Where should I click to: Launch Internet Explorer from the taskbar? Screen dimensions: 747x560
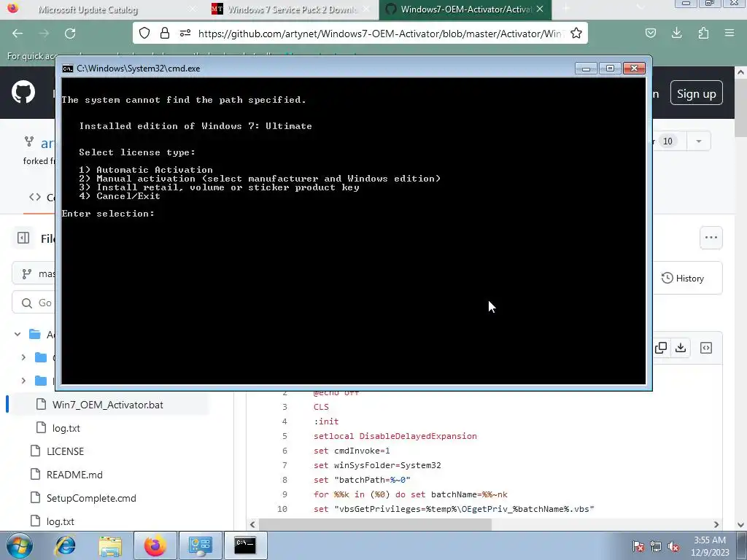click(x=65, y=545)
